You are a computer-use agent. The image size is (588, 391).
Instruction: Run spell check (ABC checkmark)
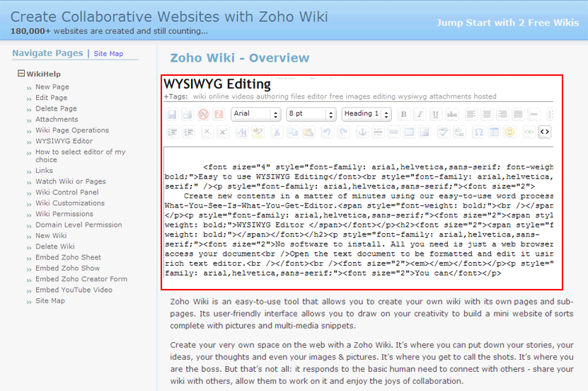click(443, 132)
